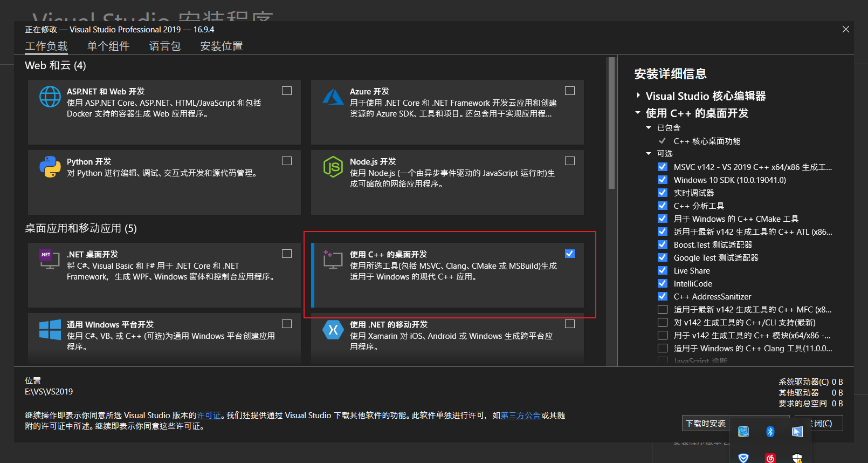Uncheck 使用 C++ 的桌面开发 workload
This screenshot has height=463, width=868.
pyautogui.click(x=570, y=254)
